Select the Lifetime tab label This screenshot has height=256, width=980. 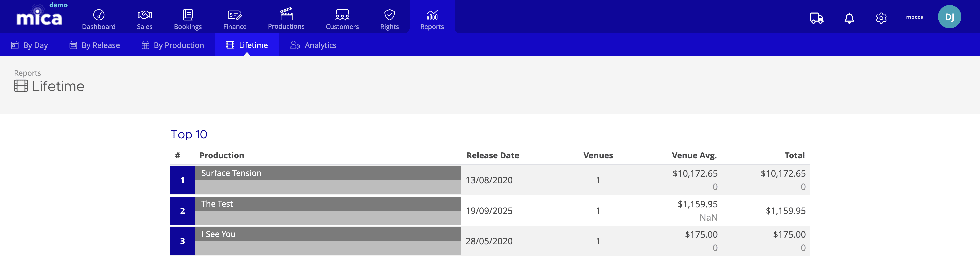tap(253, 45)
